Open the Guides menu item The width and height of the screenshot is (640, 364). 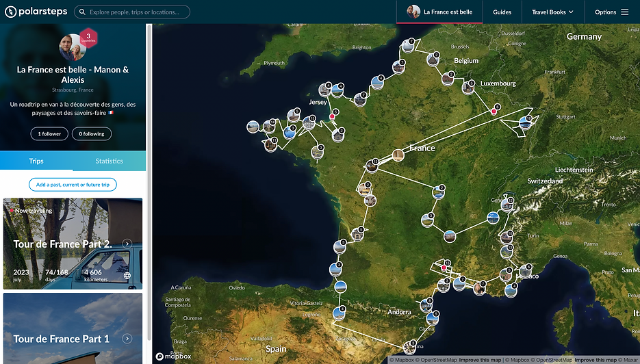coord(502,12)
